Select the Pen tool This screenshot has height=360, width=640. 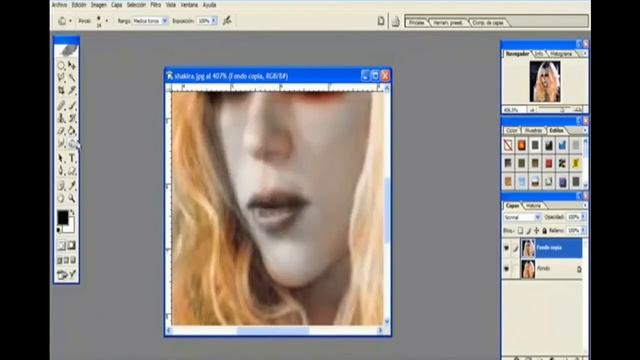click(x=61, y=171)
